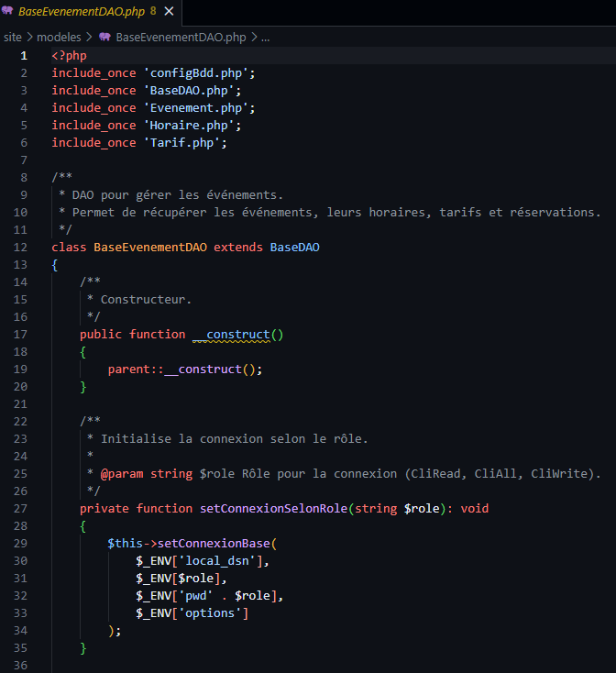Click the PHP elephant icon on the editor tab
The image size is (616, 673).
[8, 12]
